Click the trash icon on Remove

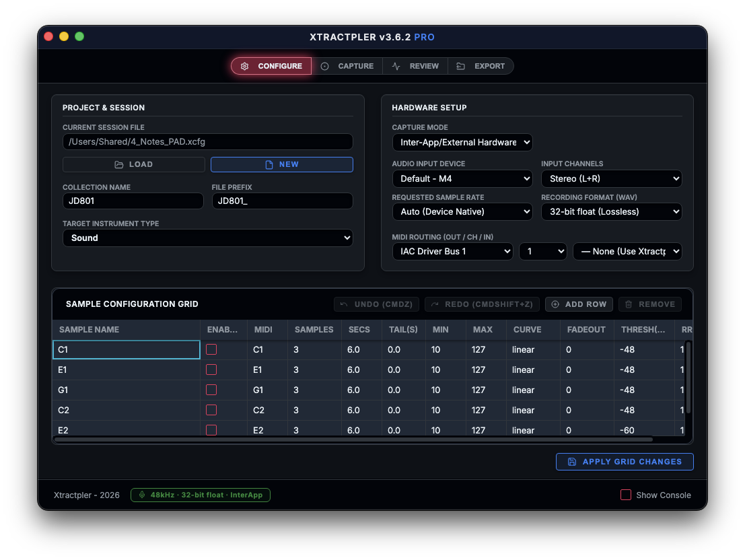click(629, 304)
